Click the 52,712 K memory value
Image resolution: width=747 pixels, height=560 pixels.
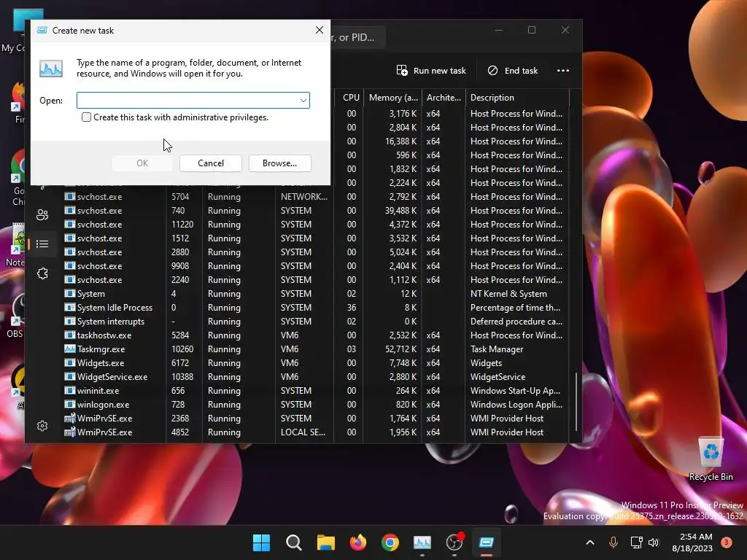pos(400,349)
